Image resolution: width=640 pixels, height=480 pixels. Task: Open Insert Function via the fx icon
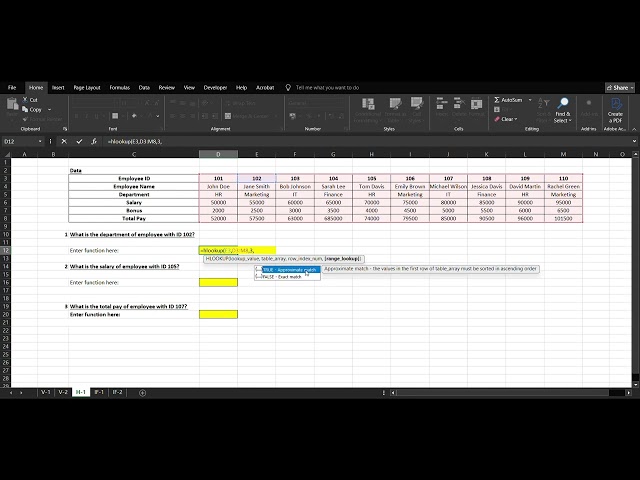click(94, 141)
